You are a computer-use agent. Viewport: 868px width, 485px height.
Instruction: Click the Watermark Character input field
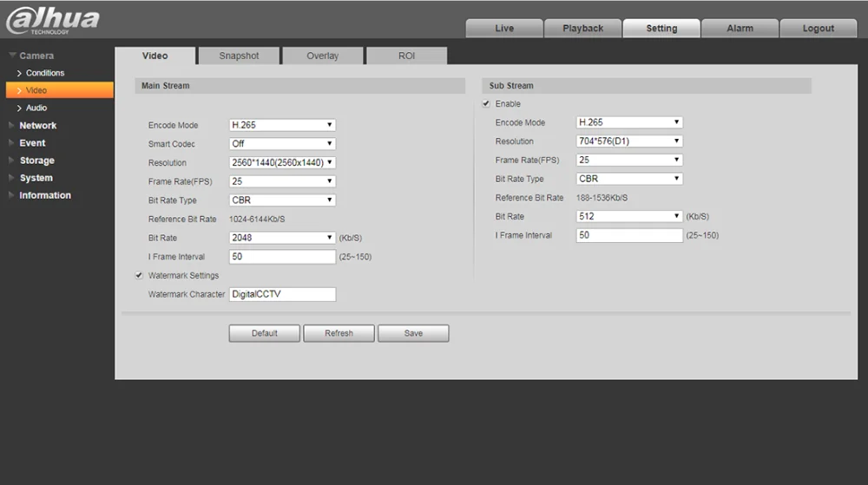[282, 294]
